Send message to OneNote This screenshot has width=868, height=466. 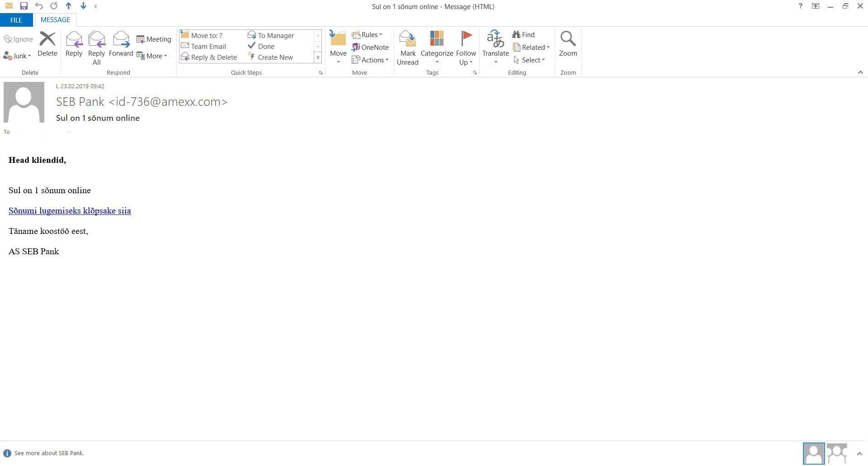click(x=370, y=47)
